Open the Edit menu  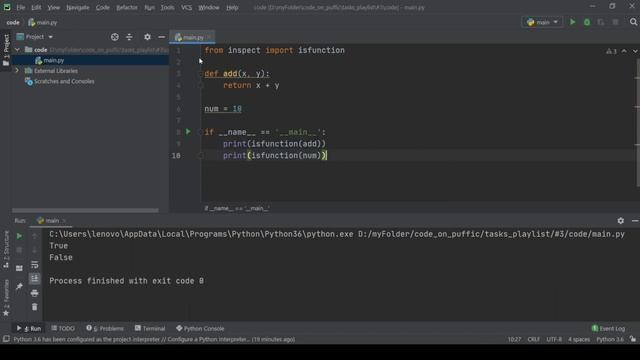36,7
